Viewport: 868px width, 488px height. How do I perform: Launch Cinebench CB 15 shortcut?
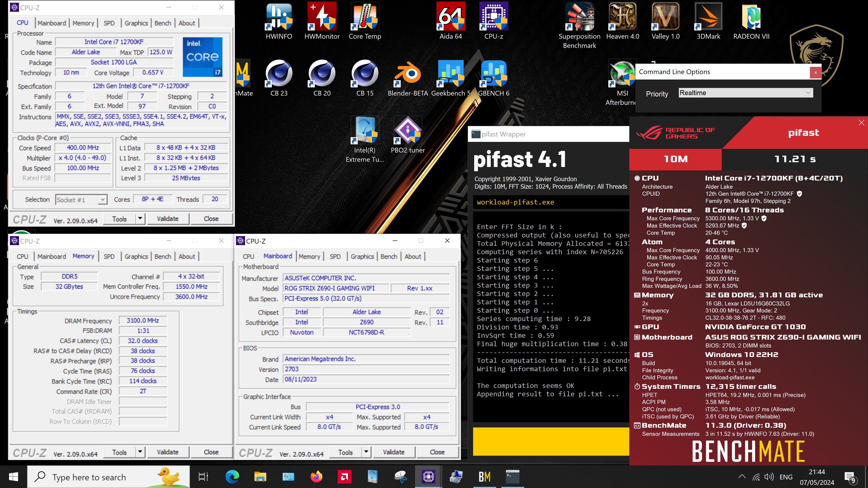[x=365, y=78]
